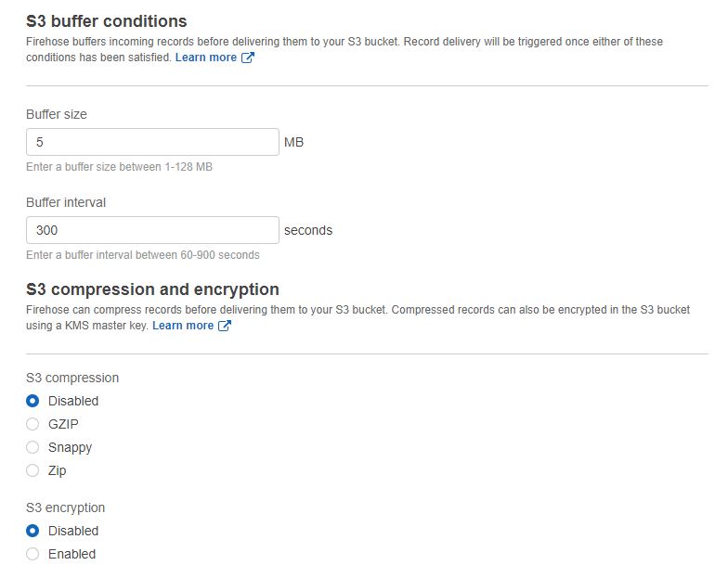Enable S3 encryption radio option
The width and height of the screenshot is (728, 578).
pyautogui.click(x=33, y=554)
